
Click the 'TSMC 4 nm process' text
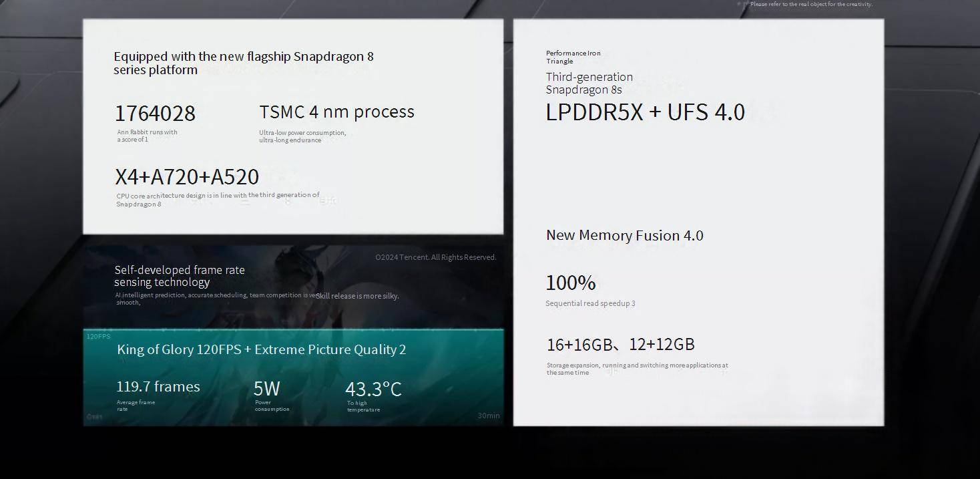point(337,112)
